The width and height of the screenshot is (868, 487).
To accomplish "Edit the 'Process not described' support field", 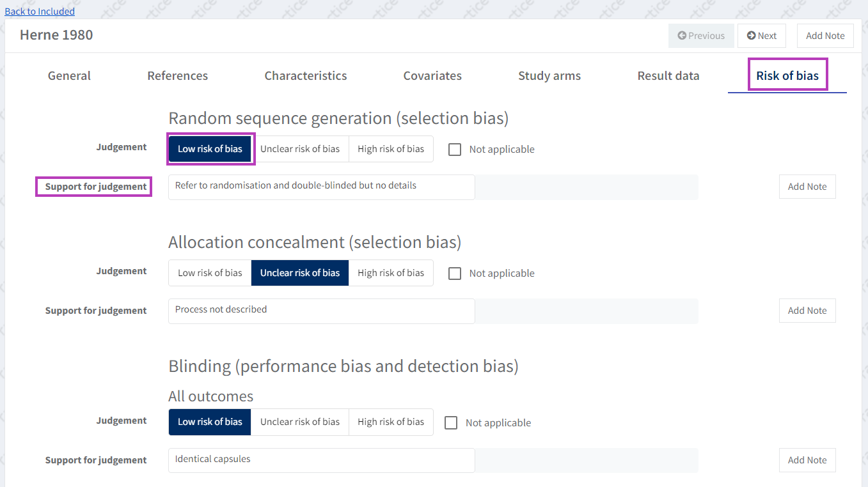I will [321, 311].
